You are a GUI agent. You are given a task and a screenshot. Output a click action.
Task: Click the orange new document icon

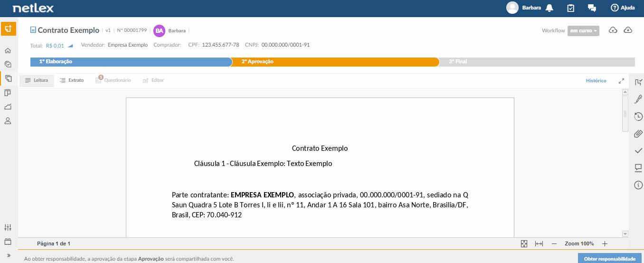coord(8,29)
